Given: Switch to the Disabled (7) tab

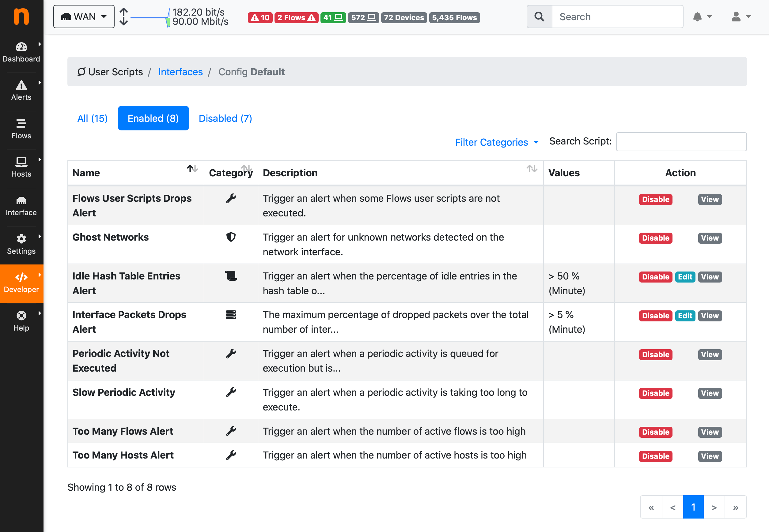Looking at the screenshot, I should [x=225, y=118].
